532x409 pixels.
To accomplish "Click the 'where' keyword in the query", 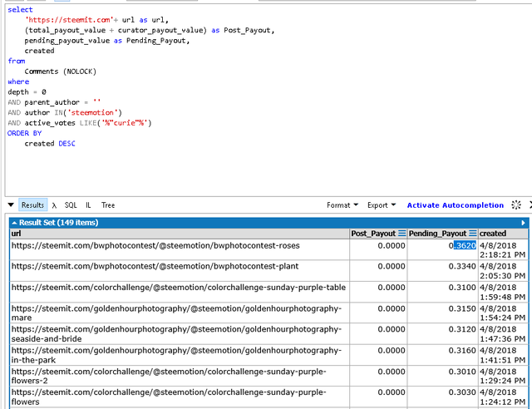I will coord(18,81).
